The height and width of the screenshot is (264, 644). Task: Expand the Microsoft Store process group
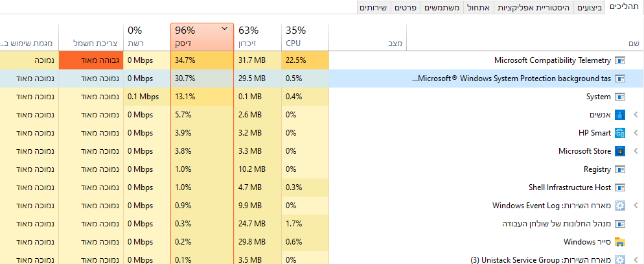[636, 151]
